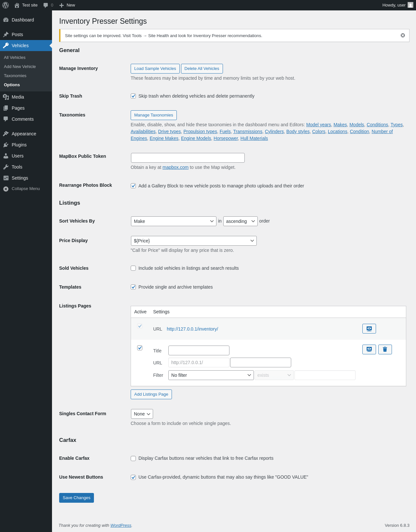
Task: Click the Save Changes button
Action: [76, 498]
